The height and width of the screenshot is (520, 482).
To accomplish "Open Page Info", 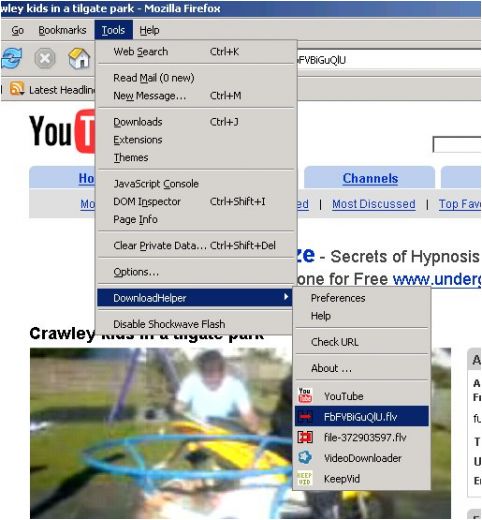I will coord(196,219).
